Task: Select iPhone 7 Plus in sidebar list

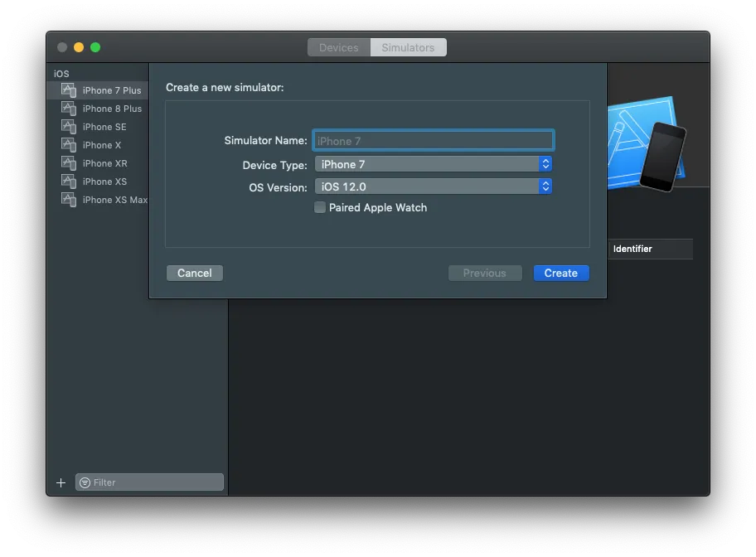Action: [x=98, y=90]
